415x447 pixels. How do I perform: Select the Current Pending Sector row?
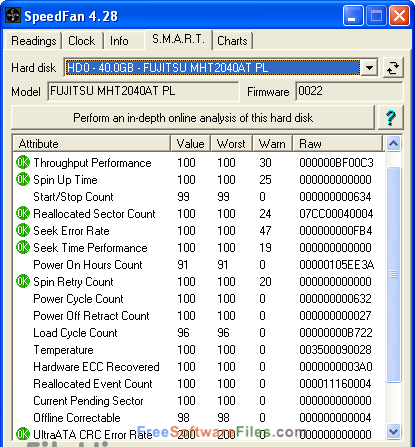pyautogui.click(x=199, y=400)
